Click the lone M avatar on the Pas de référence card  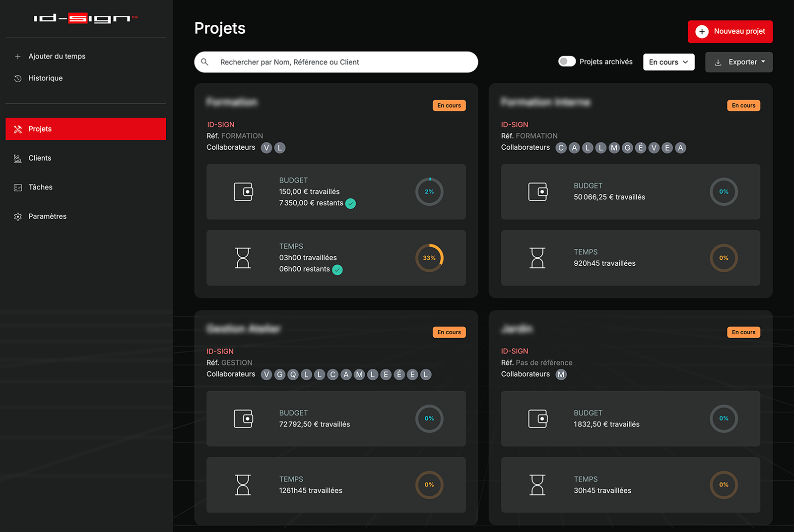coord(561,374)
